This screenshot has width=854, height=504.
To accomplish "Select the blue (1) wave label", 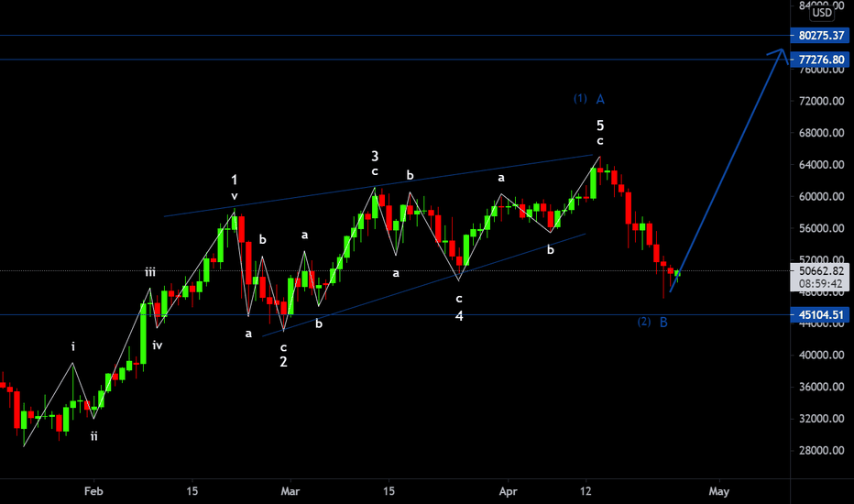I will coord(581,99).
